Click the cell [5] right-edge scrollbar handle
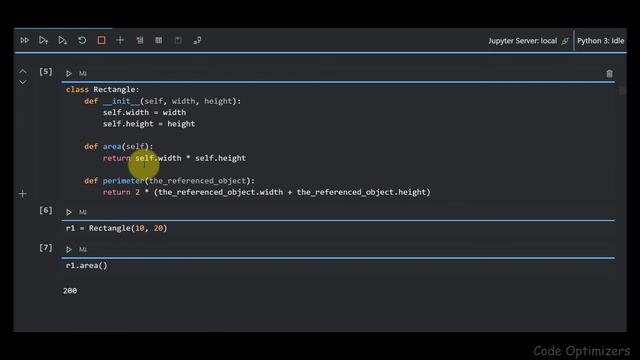 click(x=622, y=91)
